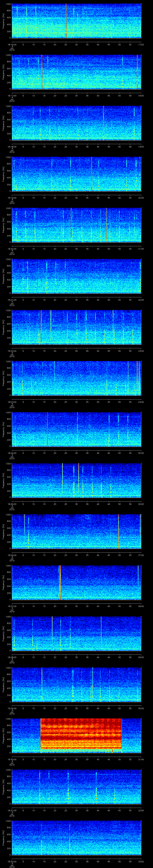Select the red marker near 49 s in the 18:26:00 spectrogram

tap(118, 531)
